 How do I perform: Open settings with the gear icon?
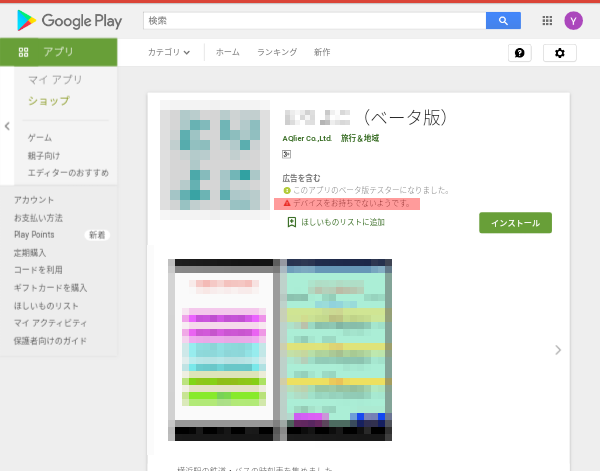click(x=559, y=53)
